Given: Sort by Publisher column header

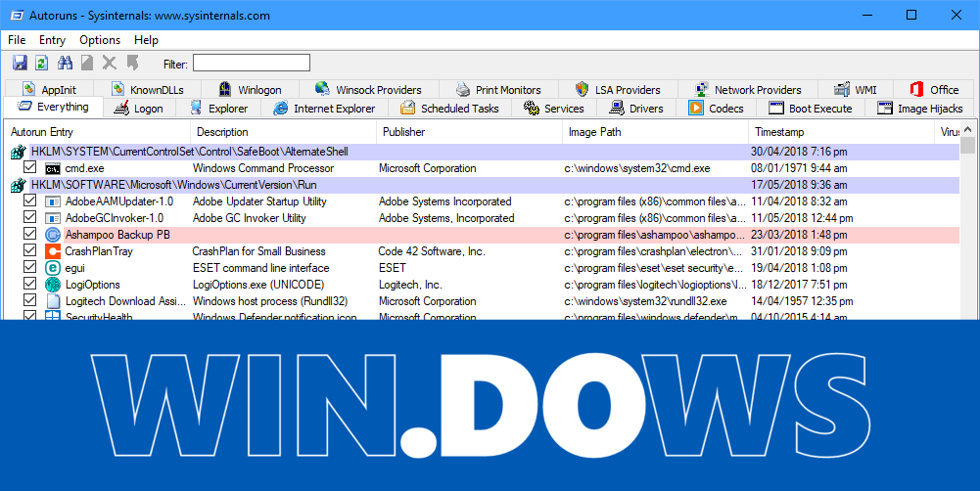Looking at the screenshot, I should click(469, 132).
